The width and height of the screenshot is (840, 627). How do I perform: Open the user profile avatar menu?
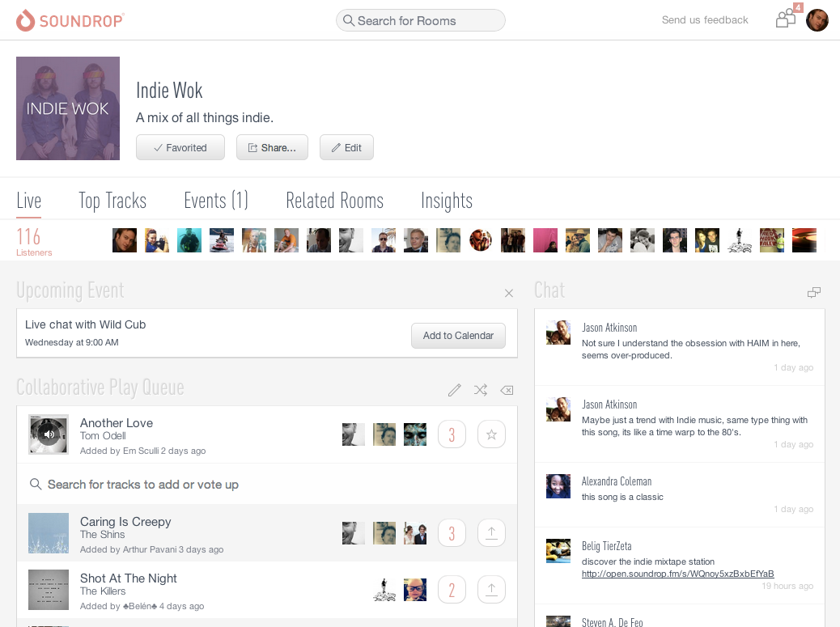click(817, 20)
